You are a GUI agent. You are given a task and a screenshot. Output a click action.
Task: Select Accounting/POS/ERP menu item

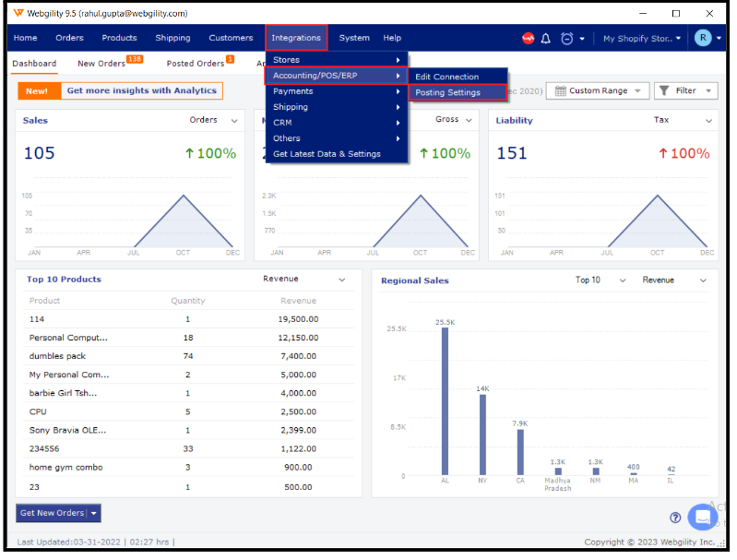[336, 76]
